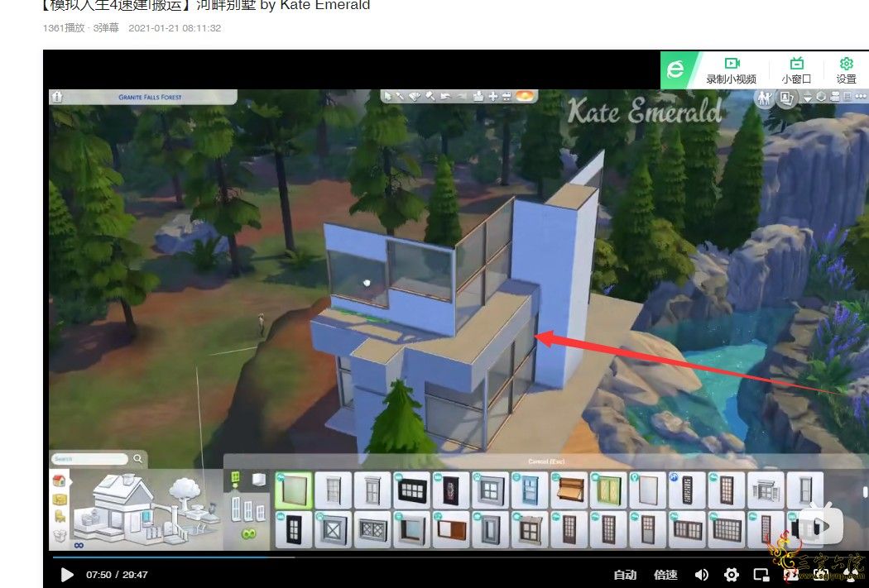This screenshot has width=869, height=588.
Task: Select the chair Objects by Function tab
Action: coord(60,517)
